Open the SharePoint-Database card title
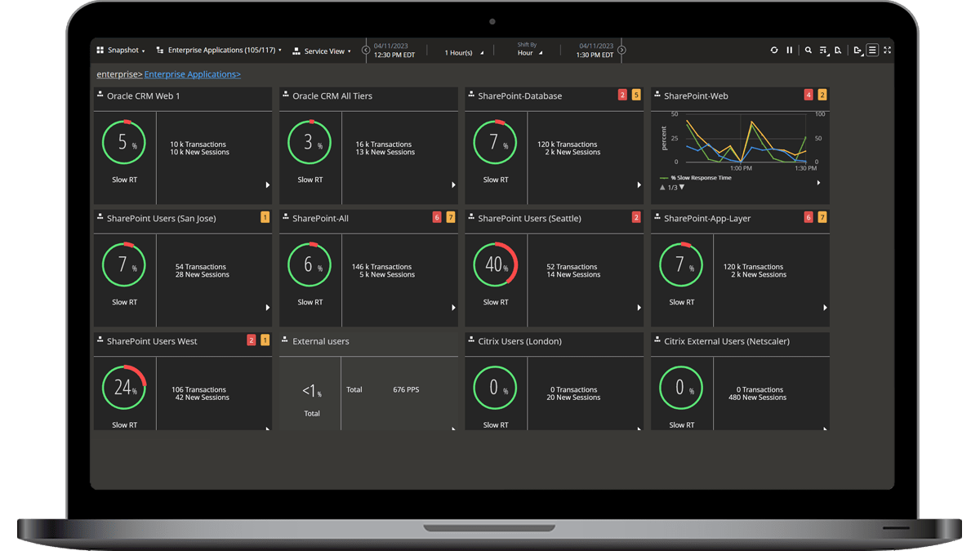This screenshot has height=551, width=980. (520, 96)
